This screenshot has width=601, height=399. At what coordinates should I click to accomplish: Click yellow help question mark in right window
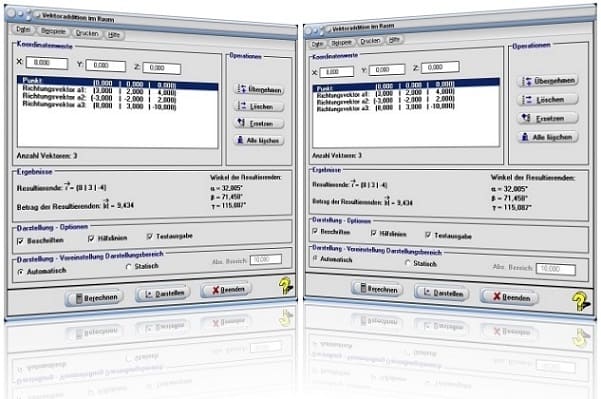point(580,301)
